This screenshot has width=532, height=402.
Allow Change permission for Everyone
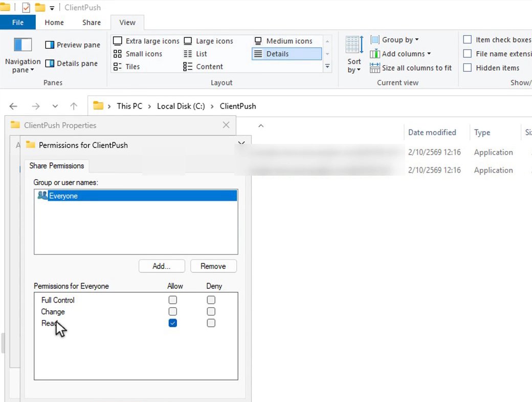point(173,312)
